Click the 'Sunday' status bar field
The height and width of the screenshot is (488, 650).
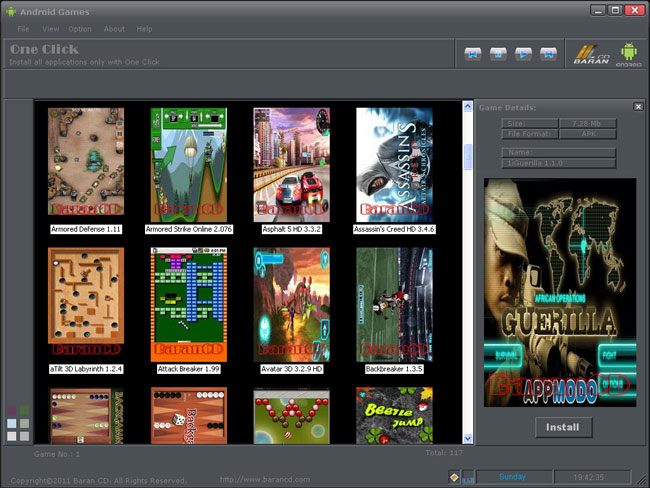[513, 477]
